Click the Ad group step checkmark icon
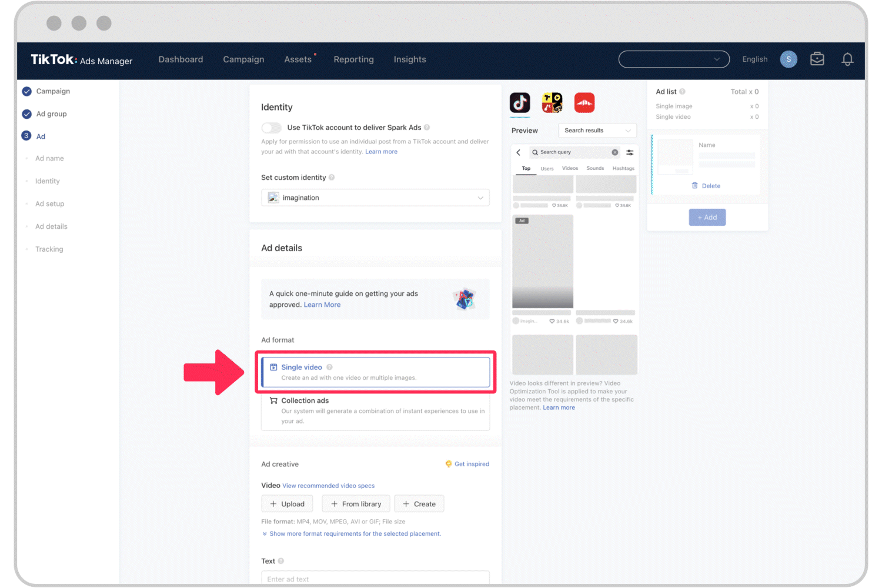This screenshot has height=588, width=882. [26, 114]
